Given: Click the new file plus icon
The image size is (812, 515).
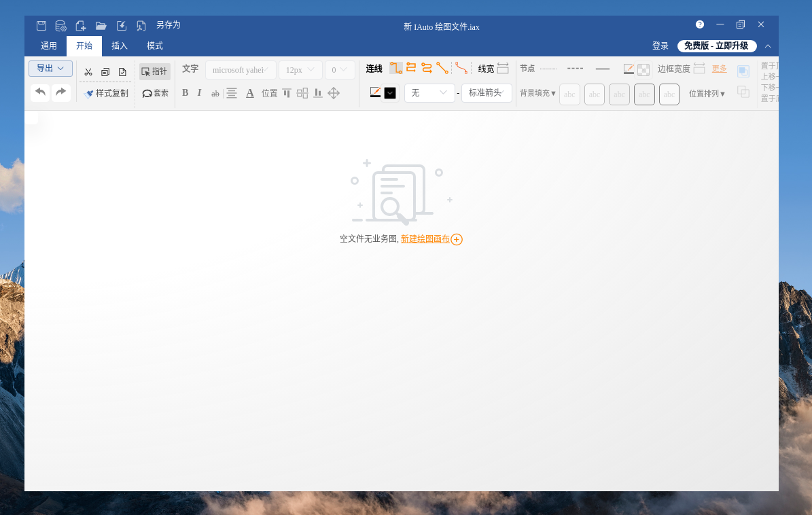Looking at the screenshot, I should 81,25.
